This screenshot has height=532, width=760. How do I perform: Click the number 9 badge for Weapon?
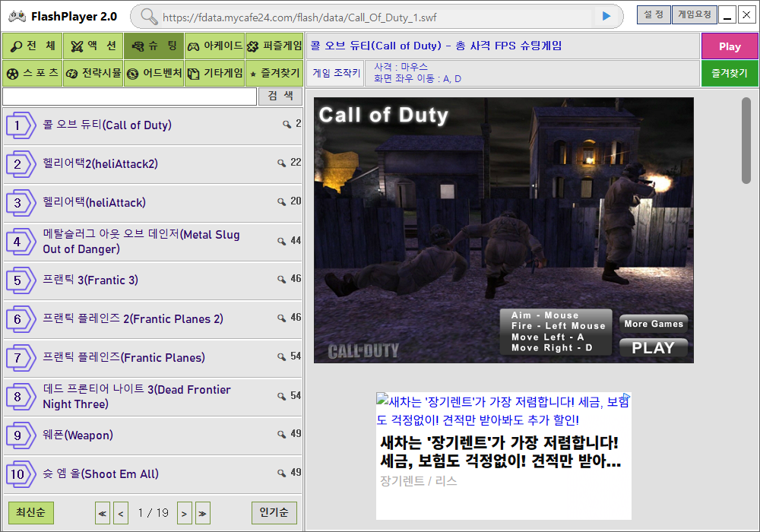point(21,435)
